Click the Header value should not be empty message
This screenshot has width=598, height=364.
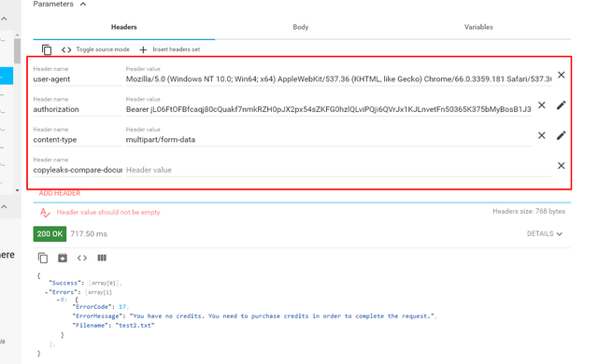pos(108,213)
